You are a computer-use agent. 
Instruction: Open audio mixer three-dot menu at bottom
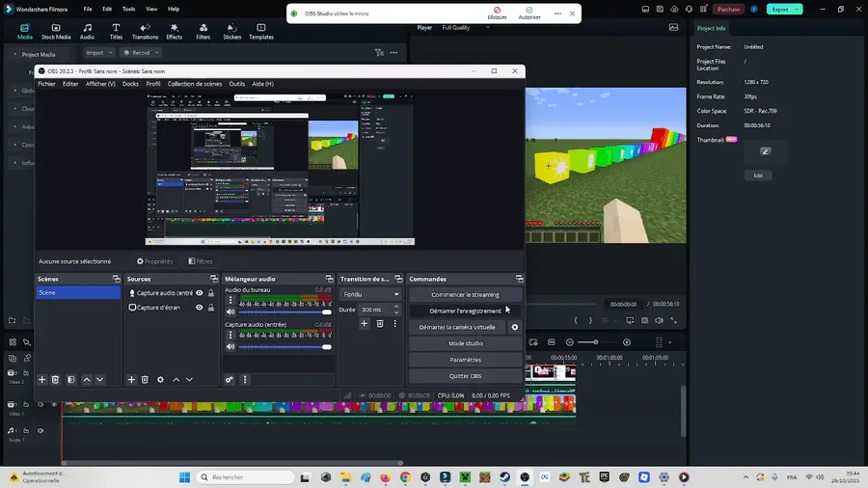click(x=245, y=380)
